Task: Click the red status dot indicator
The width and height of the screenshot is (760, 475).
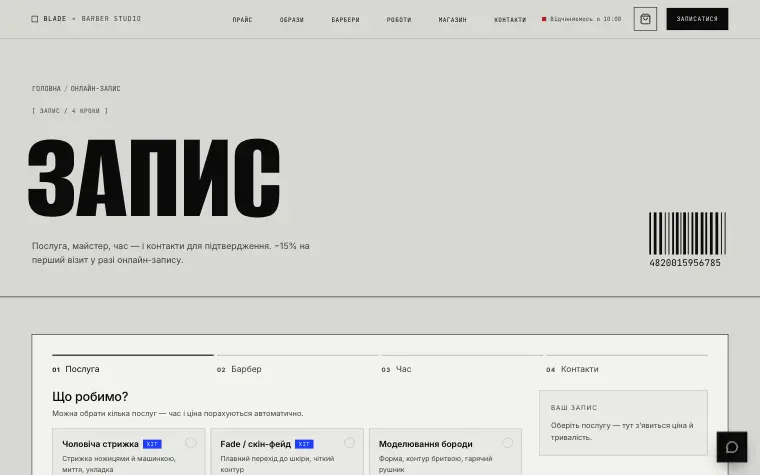Action: 544,19
